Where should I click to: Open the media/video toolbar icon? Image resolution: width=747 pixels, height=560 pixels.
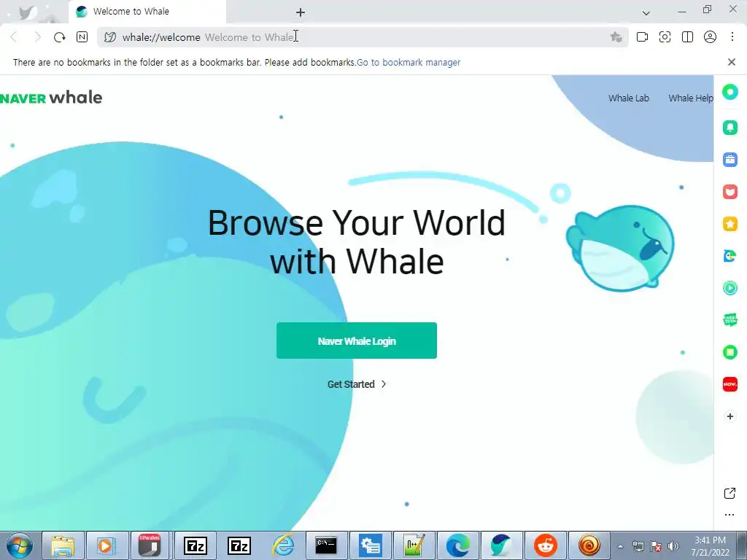tap(642, 37)
